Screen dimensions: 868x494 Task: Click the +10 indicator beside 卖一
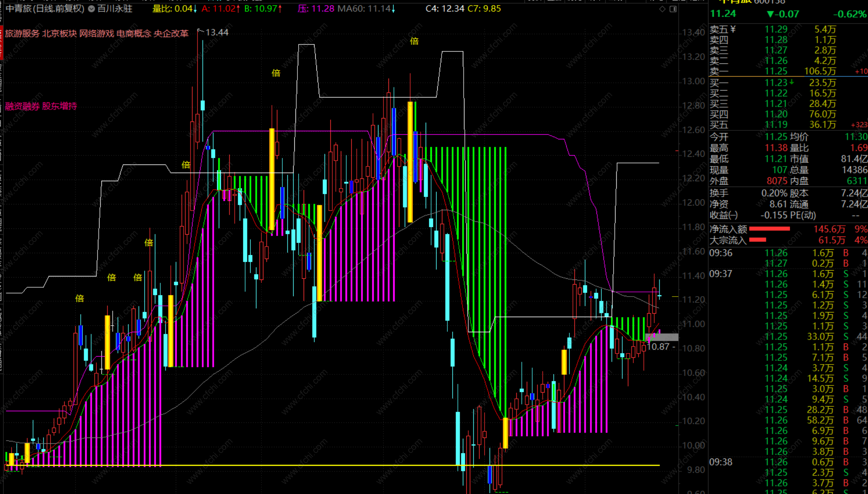tap(861, 72)
